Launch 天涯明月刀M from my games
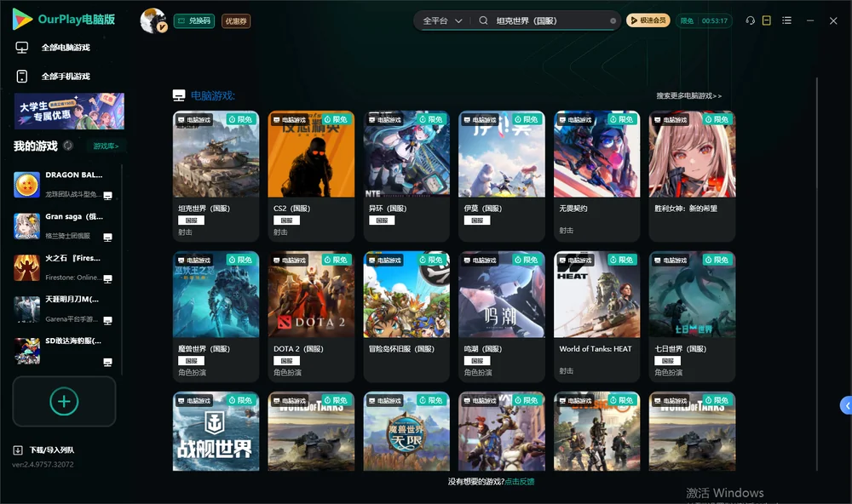 62,309
